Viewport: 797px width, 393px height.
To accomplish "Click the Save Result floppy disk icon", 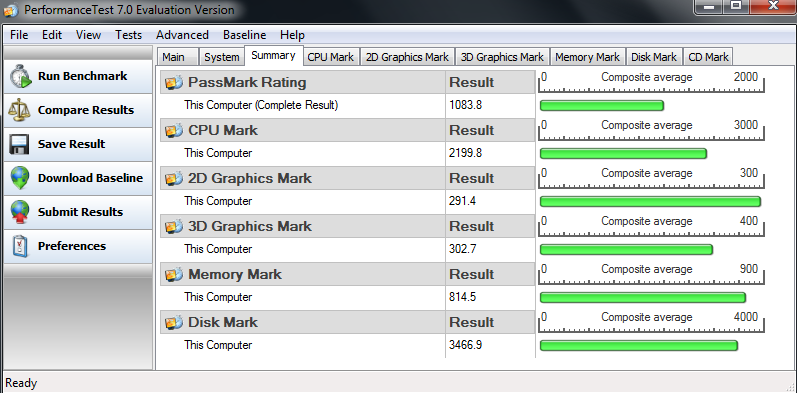I will 19,144.
